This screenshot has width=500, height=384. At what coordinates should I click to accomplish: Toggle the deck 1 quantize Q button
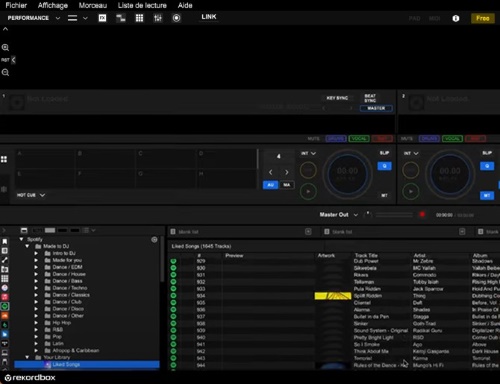coord(384,166)
